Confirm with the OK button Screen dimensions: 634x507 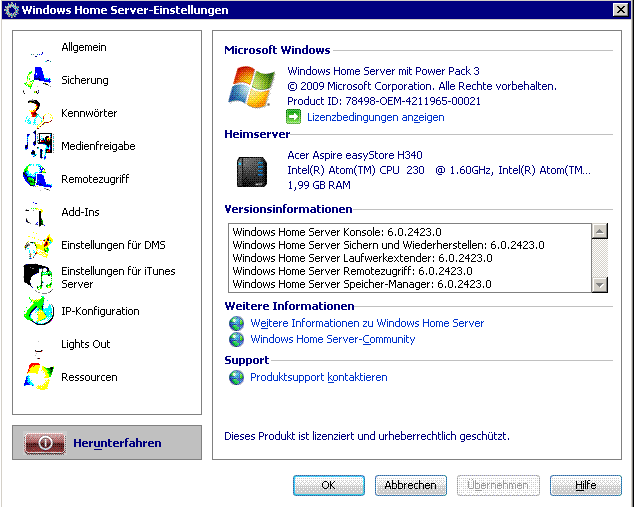[328, 485]
